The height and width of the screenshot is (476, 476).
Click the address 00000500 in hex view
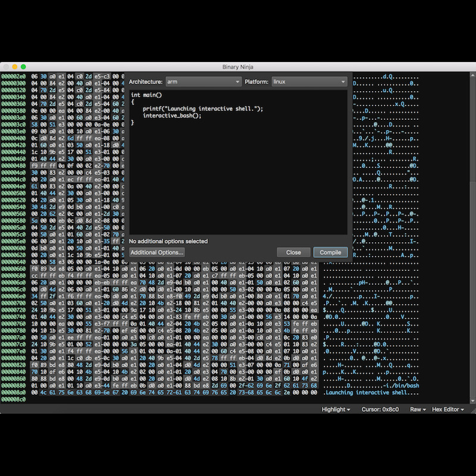[x=13, y=193]
